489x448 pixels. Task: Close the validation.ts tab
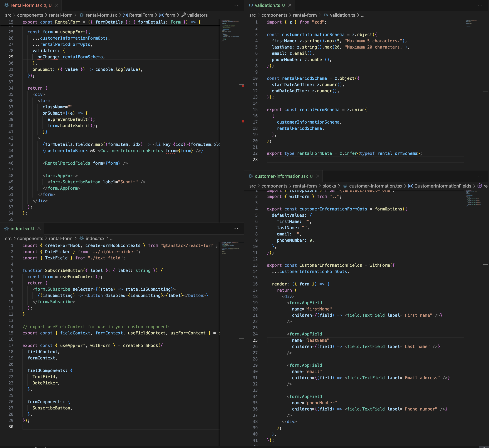pyautogui.click(x=290, y=5)
